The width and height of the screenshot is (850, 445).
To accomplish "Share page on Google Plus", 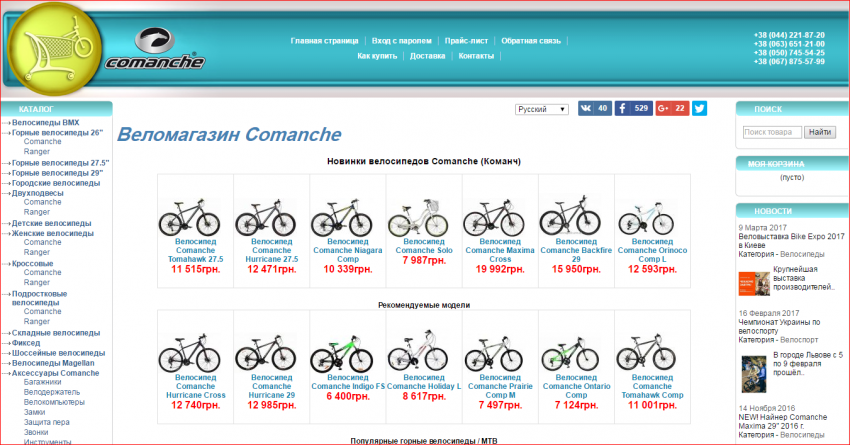I will click(x=672, y=108).
